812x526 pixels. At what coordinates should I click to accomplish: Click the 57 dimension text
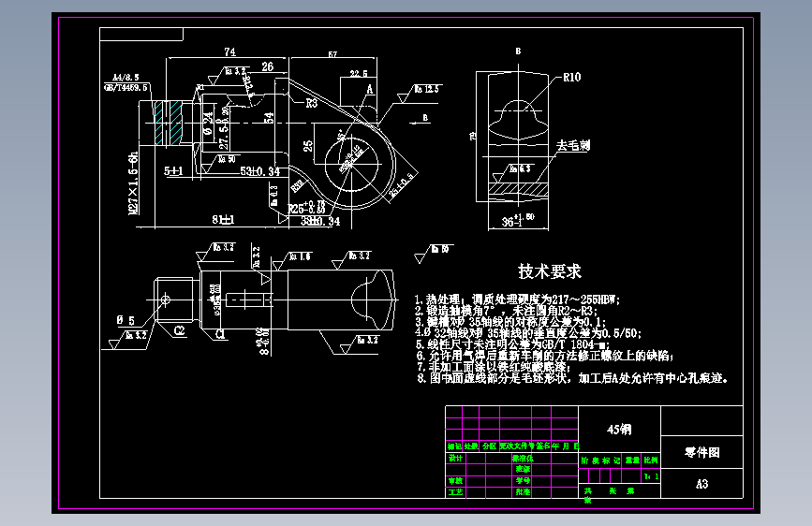pyautogui.click(x=332, y=54)
